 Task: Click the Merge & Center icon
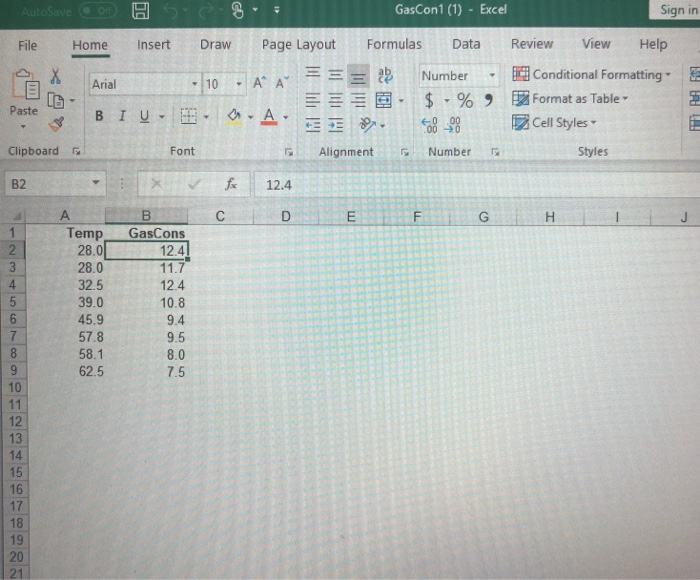384,100
